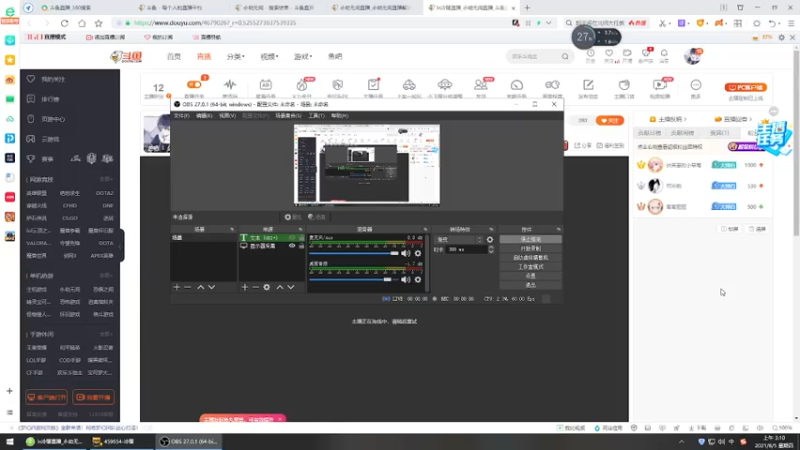The width and height of the screenshot is (800, 450).
Task: Toggle the orange streamer switch in toolbar
Action: point(194,85)
